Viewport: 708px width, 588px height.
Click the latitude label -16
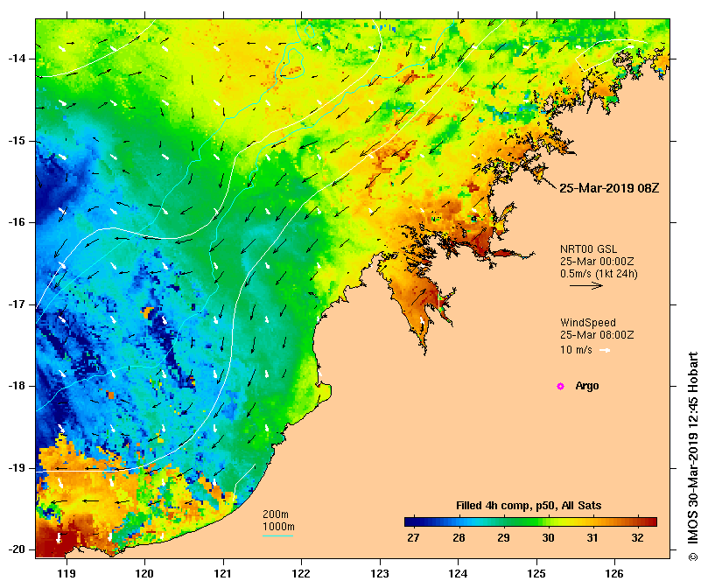point(17,222)
